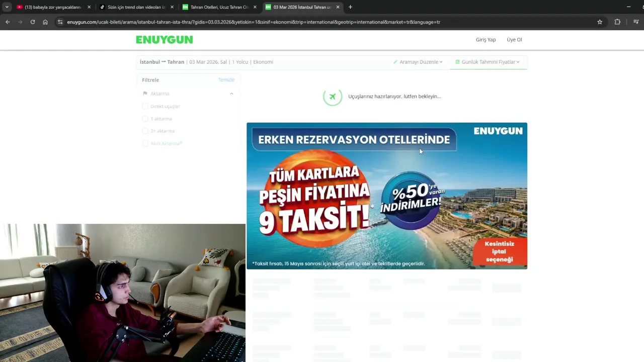Check the 'Direkt uçuşlar' checkbox

145,106
